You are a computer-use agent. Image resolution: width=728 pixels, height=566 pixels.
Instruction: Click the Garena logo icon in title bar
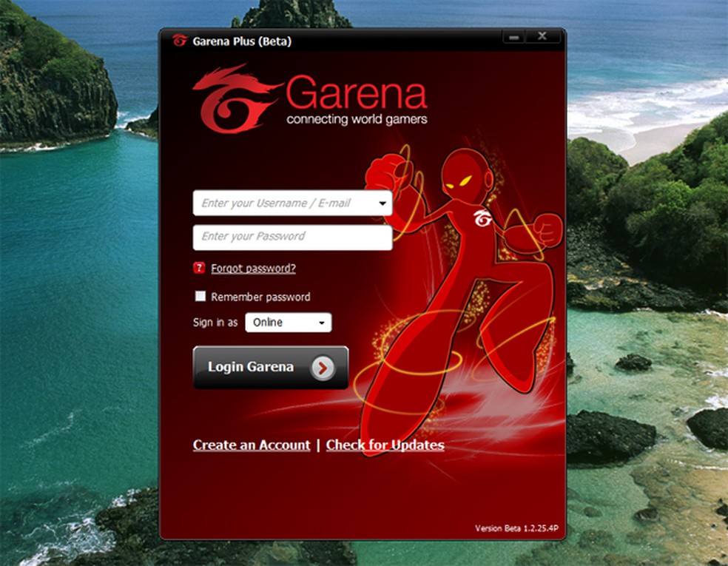pos(180,41)
